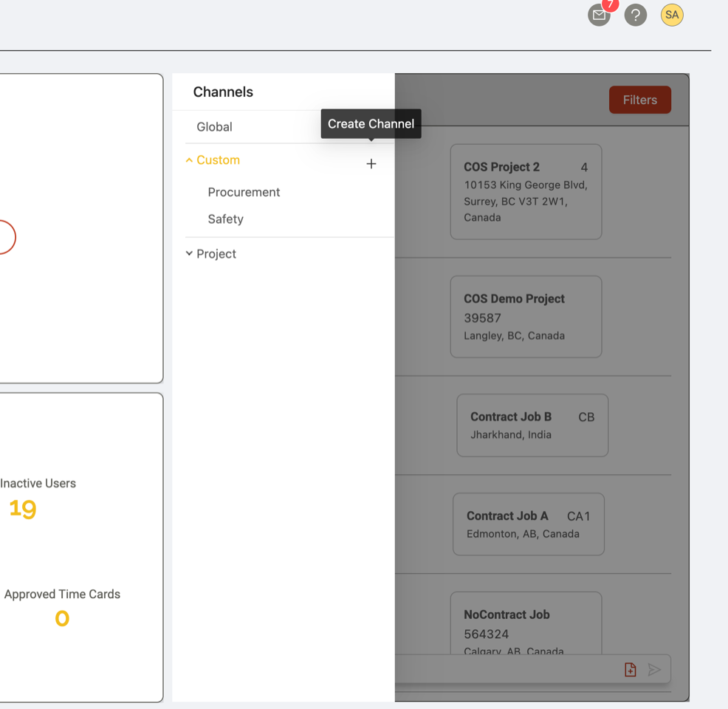
Task: Click the Project section label
Action: [x=216, y=254]
